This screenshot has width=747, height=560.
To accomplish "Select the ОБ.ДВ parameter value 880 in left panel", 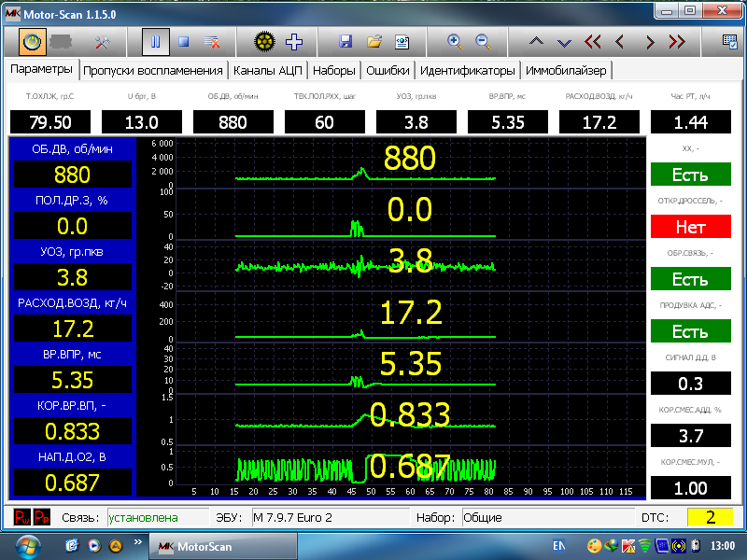I will (72, 175).
